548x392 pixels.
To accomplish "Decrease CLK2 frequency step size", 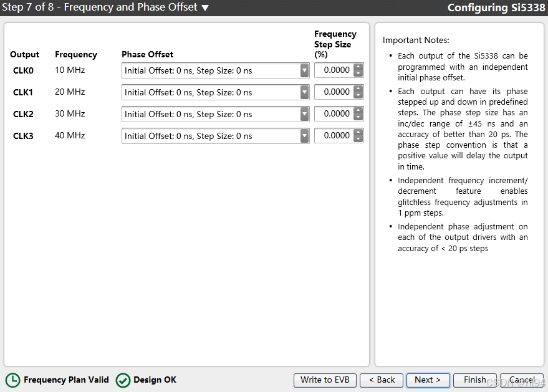I will coord(358,117).
